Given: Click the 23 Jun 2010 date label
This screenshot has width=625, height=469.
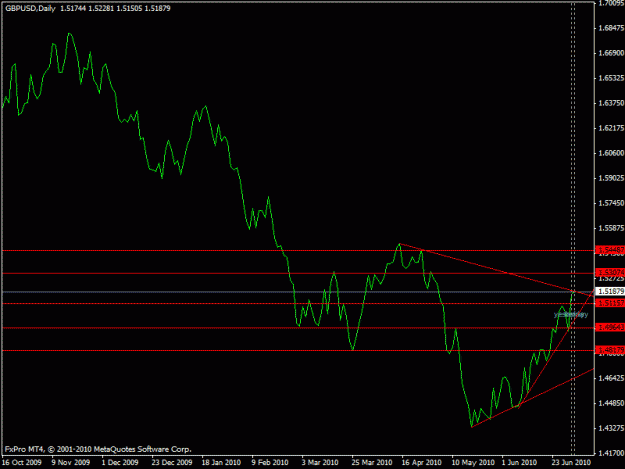Looking at the screenshot, I should click(x=571, y=462).
